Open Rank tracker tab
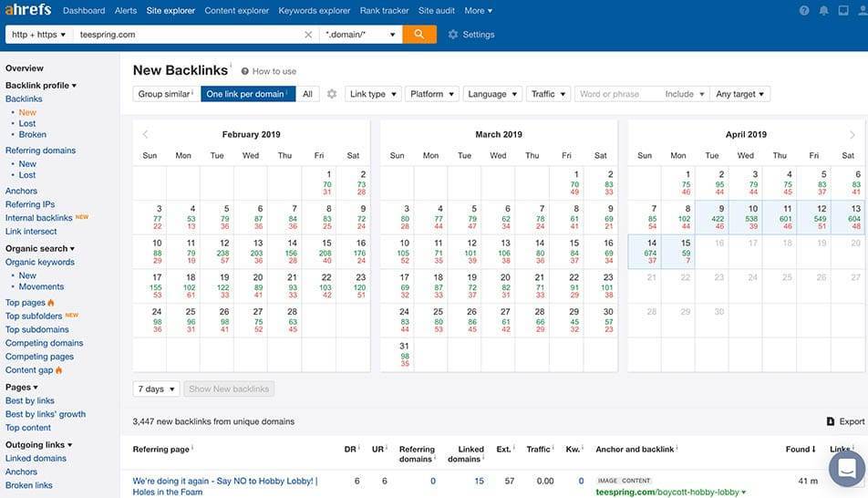This screenshot has height=498, width=868. tap(384, 11)
